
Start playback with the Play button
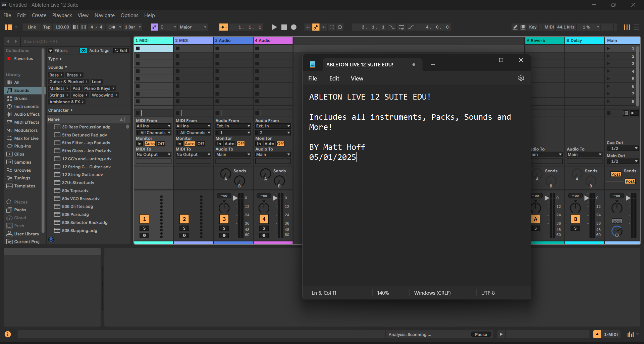coord(274,27)
